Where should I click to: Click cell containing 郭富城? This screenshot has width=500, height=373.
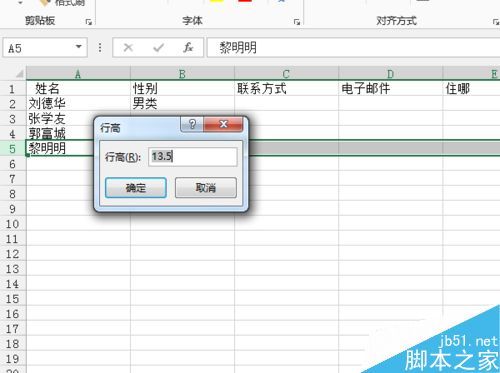(60, 134)
